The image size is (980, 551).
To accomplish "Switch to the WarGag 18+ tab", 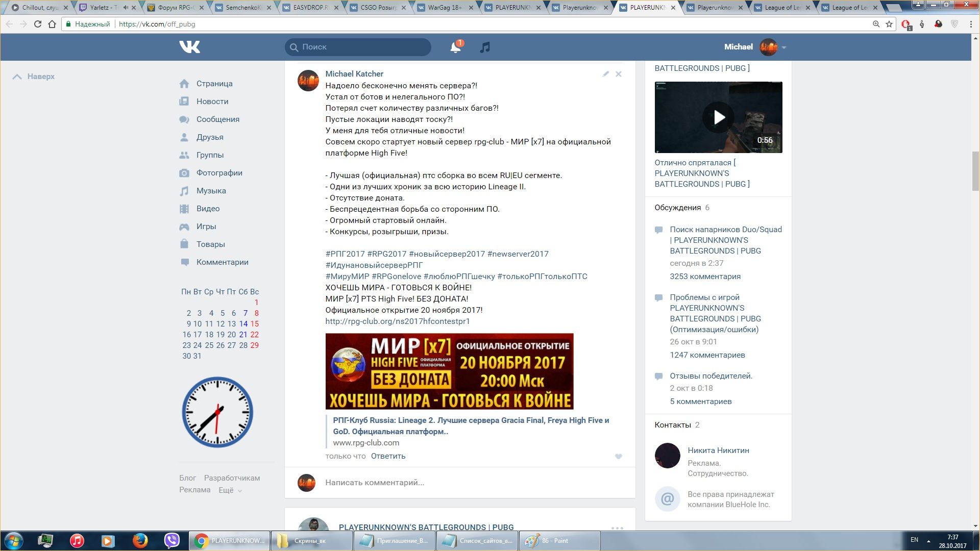I will [x=444, y=8].
